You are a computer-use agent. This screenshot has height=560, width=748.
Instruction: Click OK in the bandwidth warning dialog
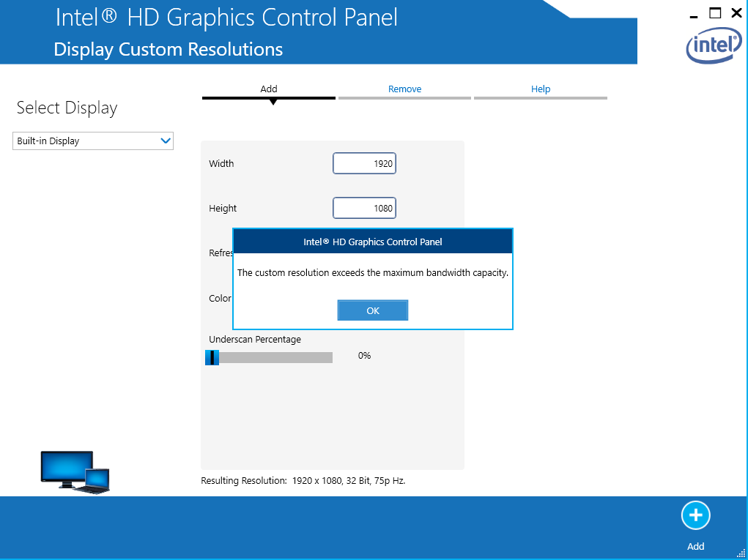point(373,310)
